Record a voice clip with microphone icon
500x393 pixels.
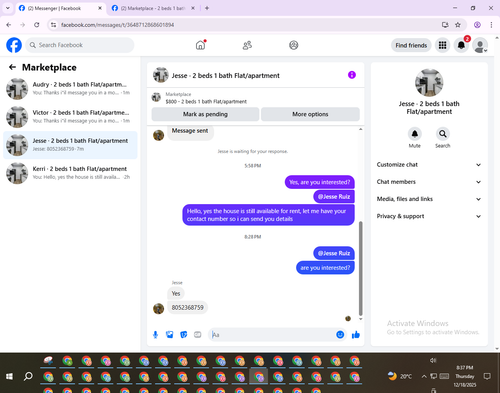(x=155, y=335)
